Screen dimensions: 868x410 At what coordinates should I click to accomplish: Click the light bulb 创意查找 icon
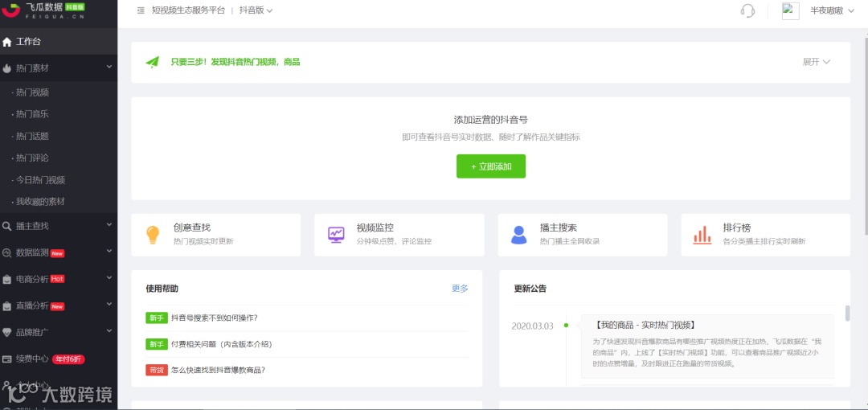[152, 235]
